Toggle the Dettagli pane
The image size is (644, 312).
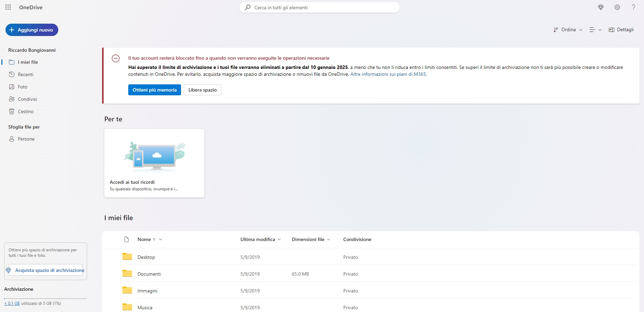(621, 30)
